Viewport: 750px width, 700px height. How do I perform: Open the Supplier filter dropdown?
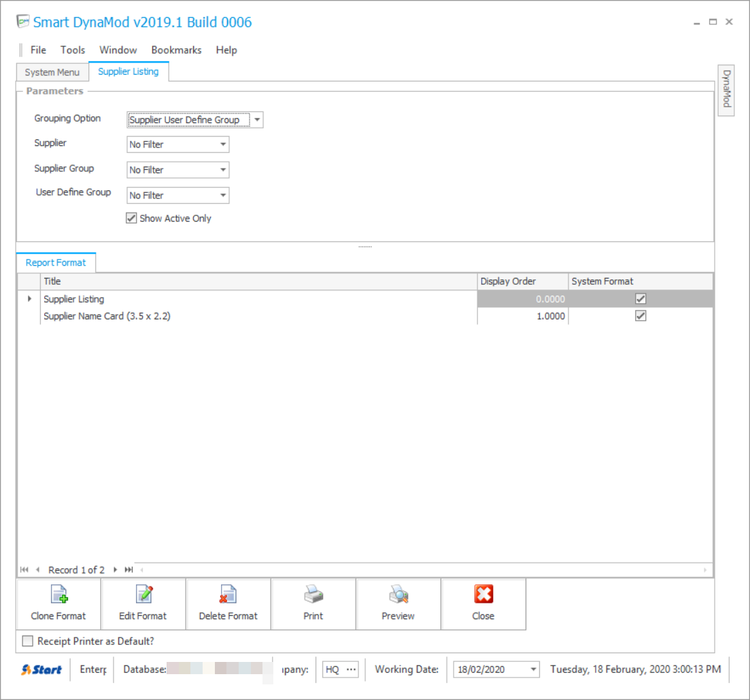coord(223,144)
